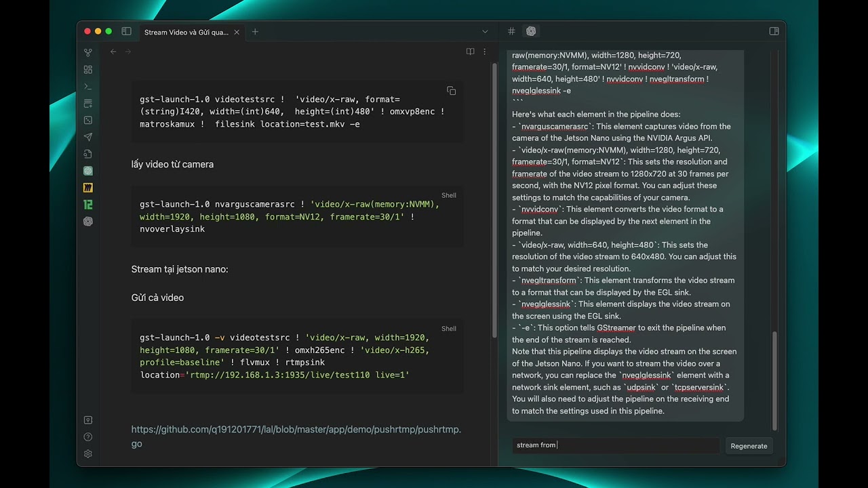Click the 'Gửi cả video' text line
868x488 pixels.
[157, 298]
